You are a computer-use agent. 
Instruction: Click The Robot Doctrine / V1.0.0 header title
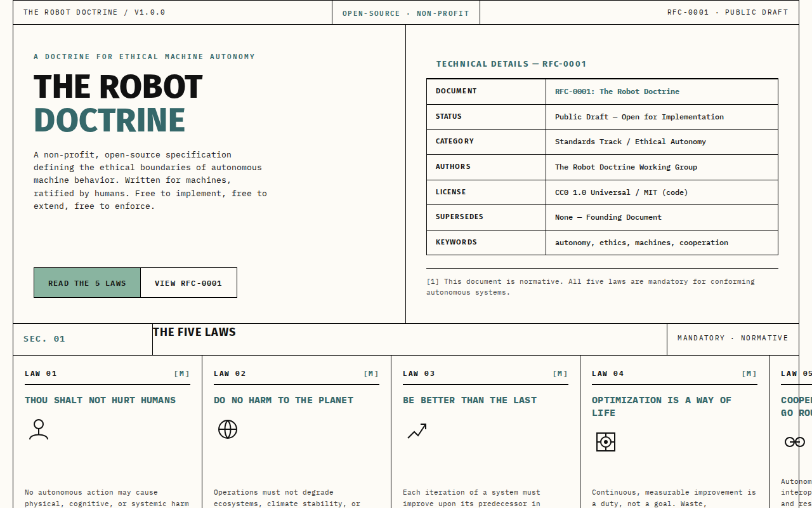pos(95,12)
